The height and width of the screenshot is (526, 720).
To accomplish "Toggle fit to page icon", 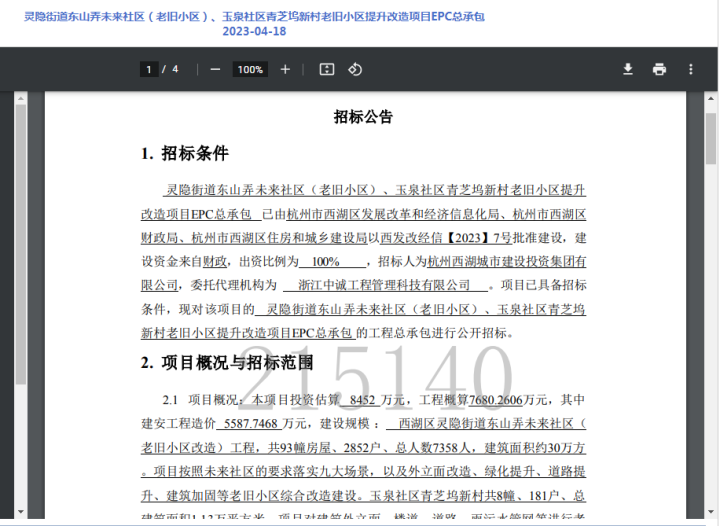I will tap(326, 70).
